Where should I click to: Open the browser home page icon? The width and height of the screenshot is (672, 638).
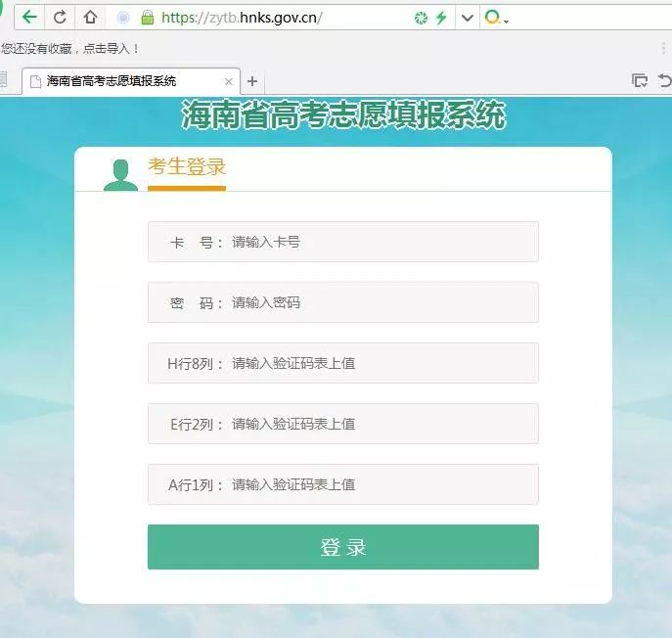click(x=90, y=18)
